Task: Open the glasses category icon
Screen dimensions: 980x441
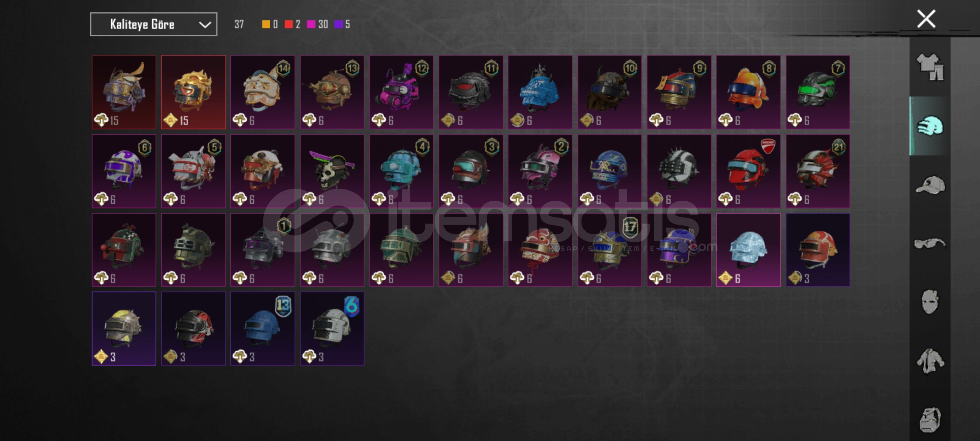Action: tap(930, 244)
